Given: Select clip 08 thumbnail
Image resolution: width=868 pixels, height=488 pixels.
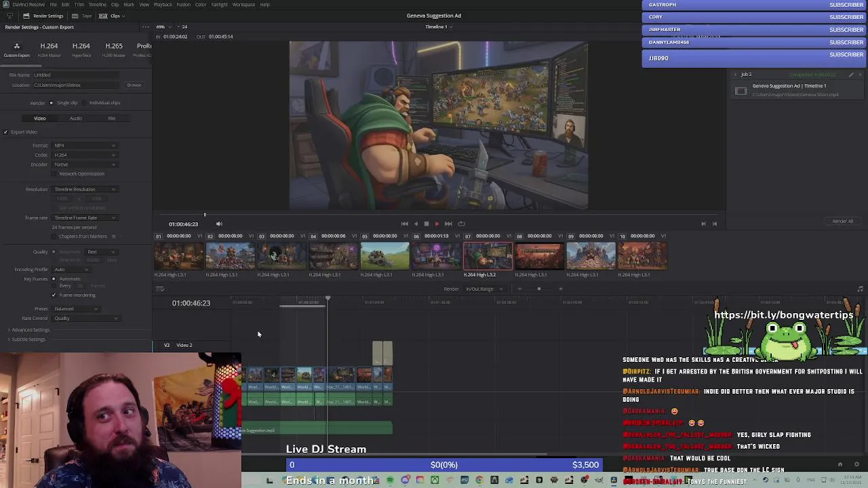Looking at the screenshot, I should [540, 256].
